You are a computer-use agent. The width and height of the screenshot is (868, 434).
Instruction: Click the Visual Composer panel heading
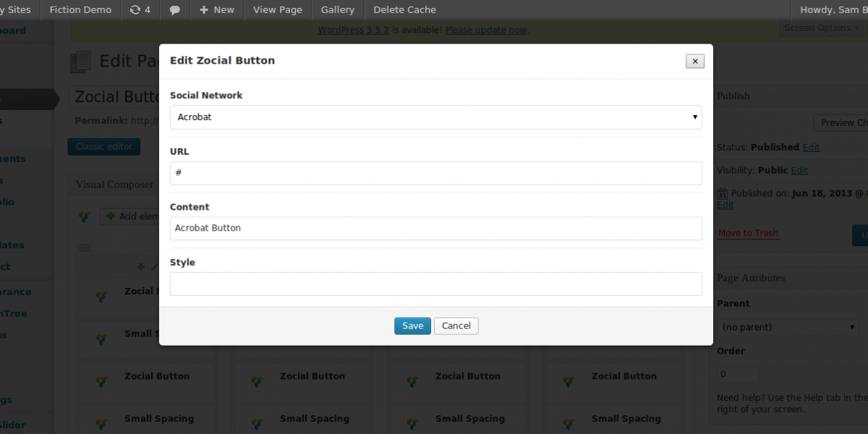coord(114,184)
